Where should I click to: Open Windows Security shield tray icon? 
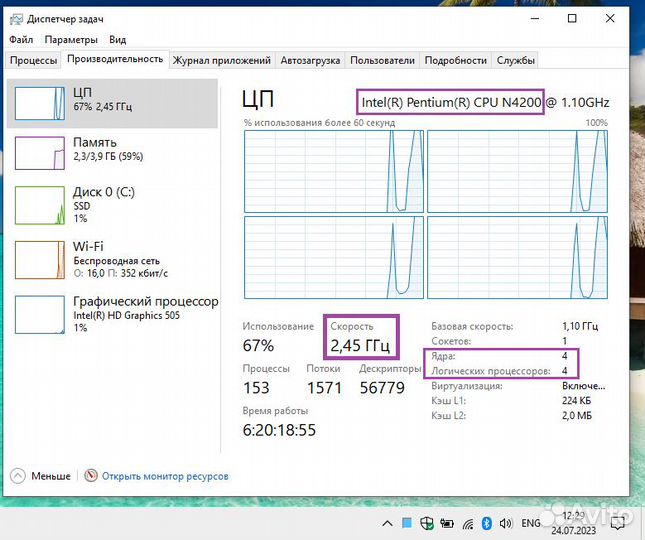[x=427, y=524]
